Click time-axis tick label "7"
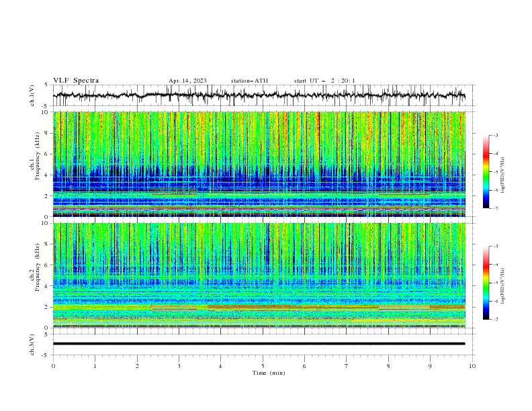Viewport: 532px width, 411px height. click(347, 366)
